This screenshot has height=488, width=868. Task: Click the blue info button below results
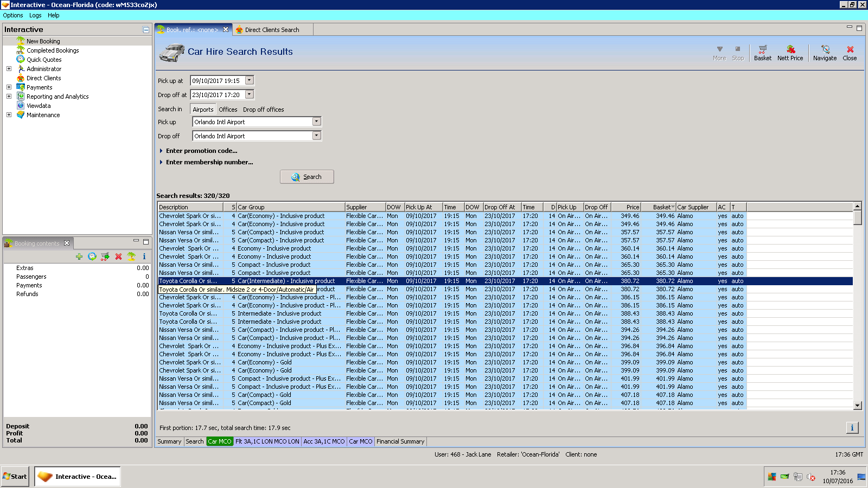[x=852, y=428]
